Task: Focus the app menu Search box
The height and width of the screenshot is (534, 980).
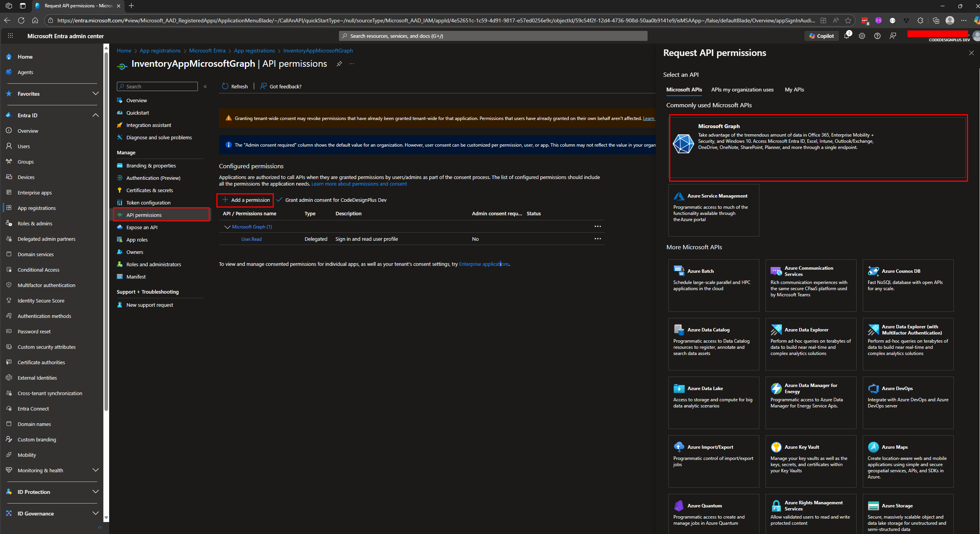Action: pos(157,86)
